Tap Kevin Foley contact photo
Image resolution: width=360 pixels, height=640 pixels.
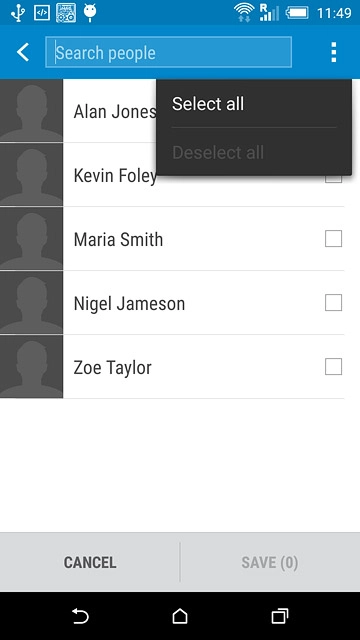click(x=31, y=175)
